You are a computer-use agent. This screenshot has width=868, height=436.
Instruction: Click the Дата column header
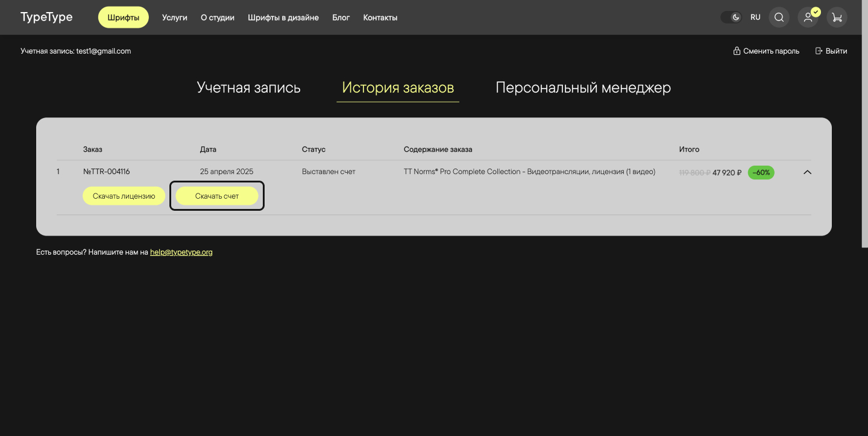coord(208,149)
